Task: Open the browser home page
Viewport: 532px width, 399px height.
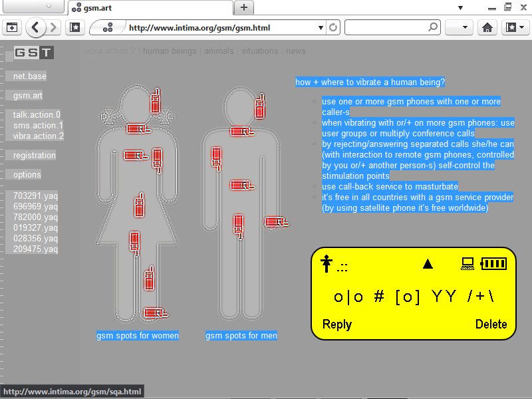Action: click(x=487, y=28)
